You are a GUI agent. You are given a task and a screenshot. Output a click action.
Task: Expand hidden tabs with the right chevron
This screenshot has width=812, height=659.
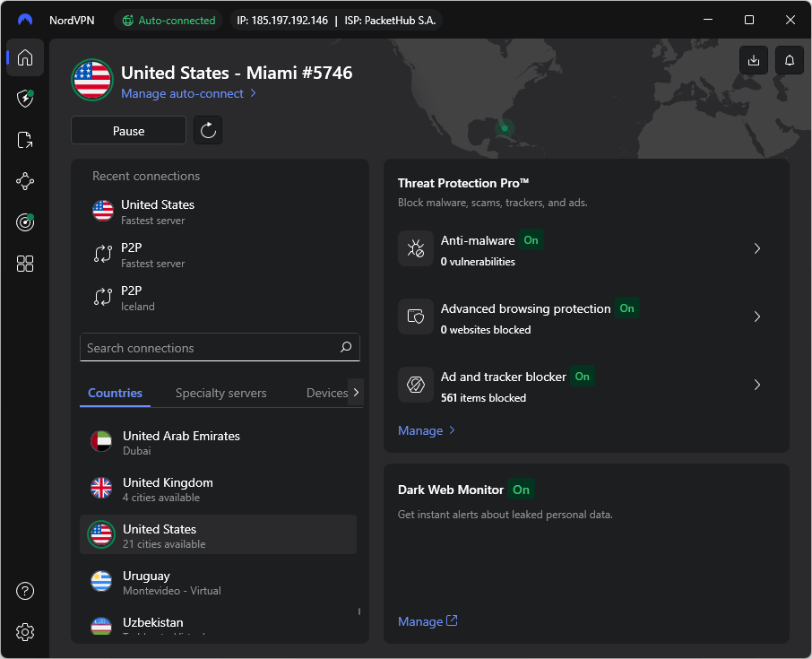pyautogui.click(x=356, y=392)
